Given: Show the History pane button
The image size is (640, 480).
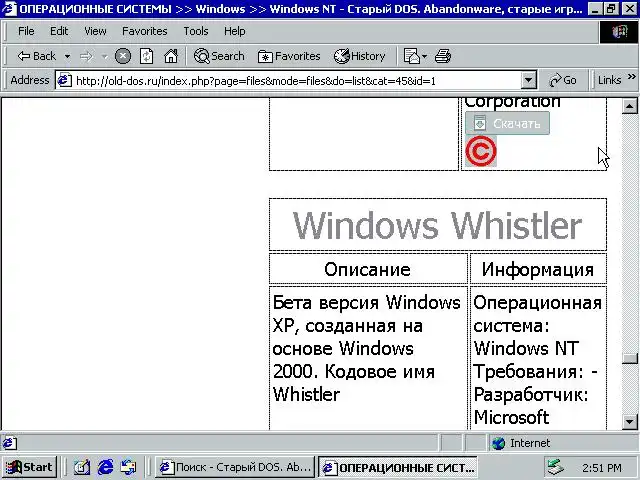Looking at the screenshot, I should [360, 56].
